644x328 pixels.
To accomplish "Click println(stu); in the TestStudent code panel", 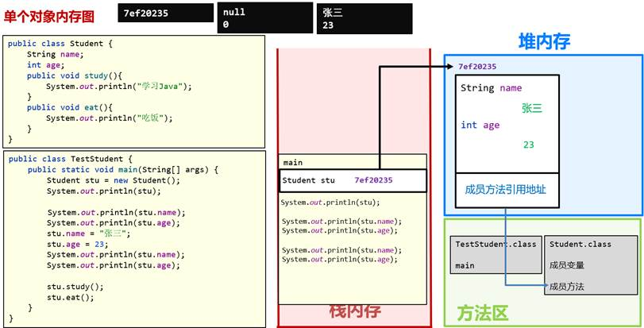I will click(104, 191).
